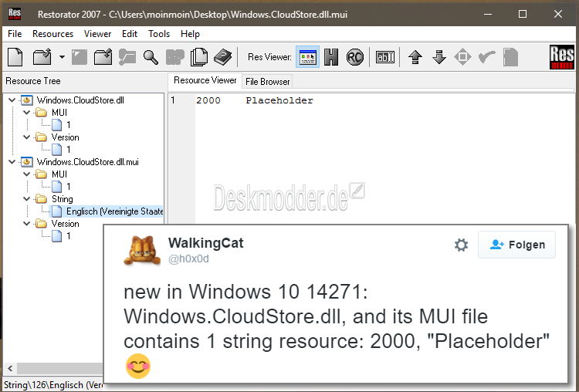Image resolution: width=579 pixels, height=392 pixels.
Task: Open the @h0x0d handle link
Action: point(188,259)
